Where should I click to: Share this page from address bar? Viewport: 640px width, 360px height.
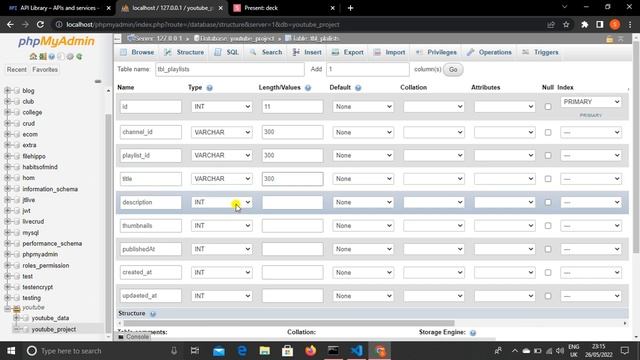click(551, 24)
